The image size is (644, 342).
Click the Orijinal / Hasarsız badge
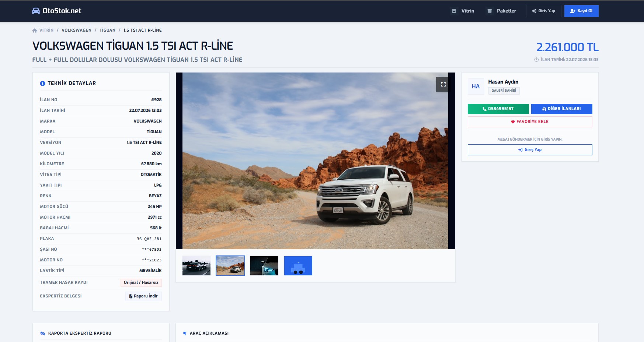[141, 283]
